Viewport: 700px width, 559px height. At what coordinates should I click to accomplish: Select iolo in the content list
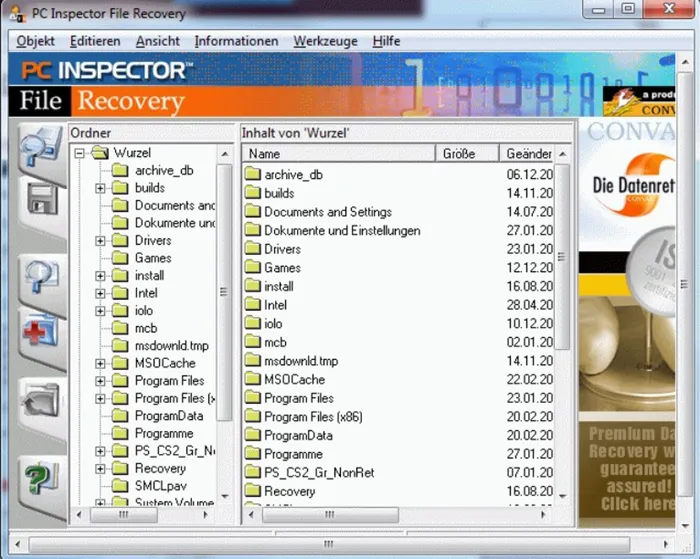click(x=273, y=324)
